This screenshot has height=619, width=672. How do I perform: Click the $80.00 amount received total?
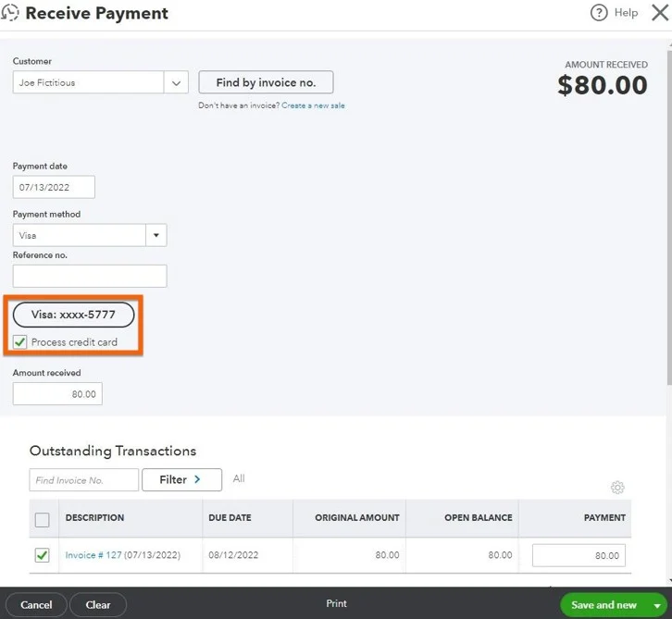pyautogui.click(x=603, y=85)
